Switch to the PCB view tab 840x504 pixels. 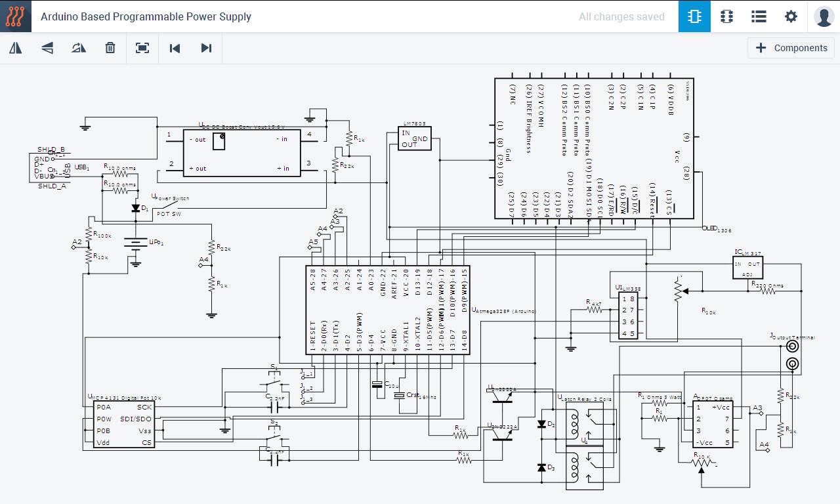726,16
